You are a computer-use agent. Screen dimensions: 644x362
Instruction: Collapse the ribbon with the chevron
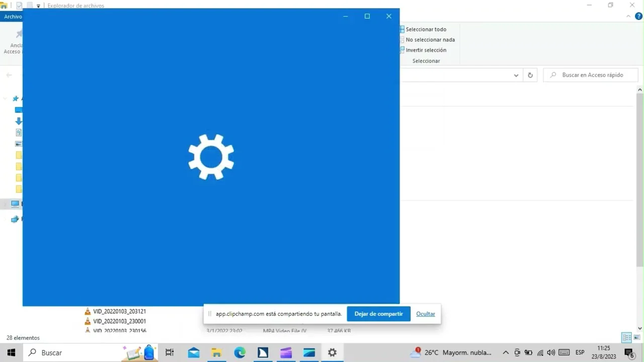pyautogui.click(x=628, y=17)
